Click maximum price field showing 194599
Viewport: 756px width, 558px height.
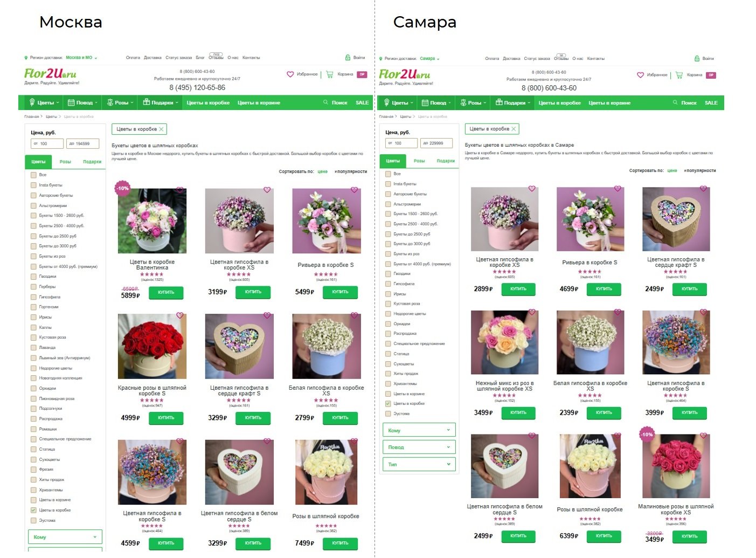click(x=84, y=143)
